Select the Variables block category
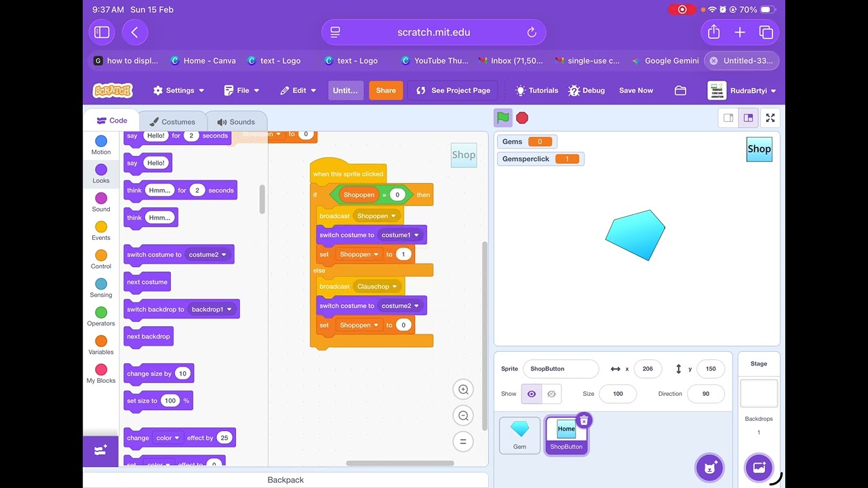The image size is (868, 488). pyautogui.click(x=101, y=344)
